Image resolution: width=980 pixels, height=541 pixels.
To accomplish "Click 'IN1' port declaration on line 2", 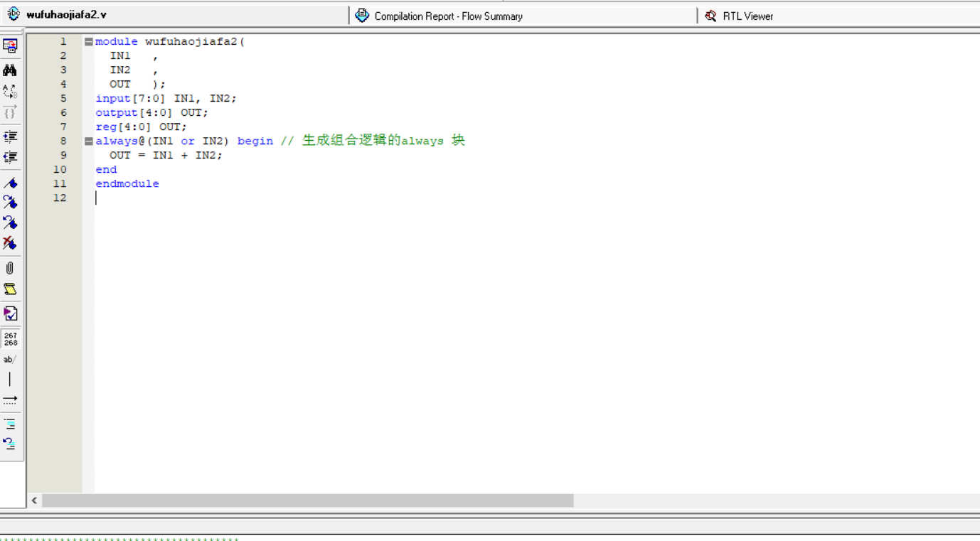I will coord(120,55).
